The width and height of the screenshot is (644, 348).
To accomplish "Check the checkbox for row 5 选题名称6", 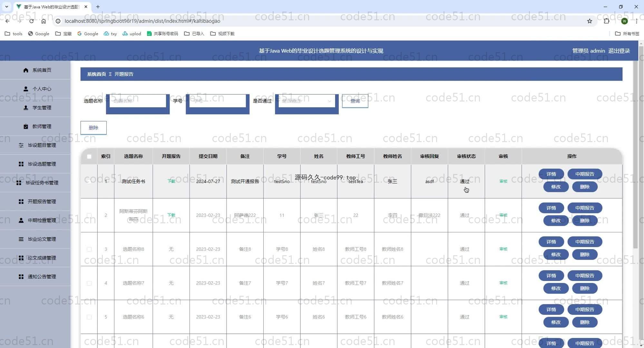I will (x=89, y=317).
